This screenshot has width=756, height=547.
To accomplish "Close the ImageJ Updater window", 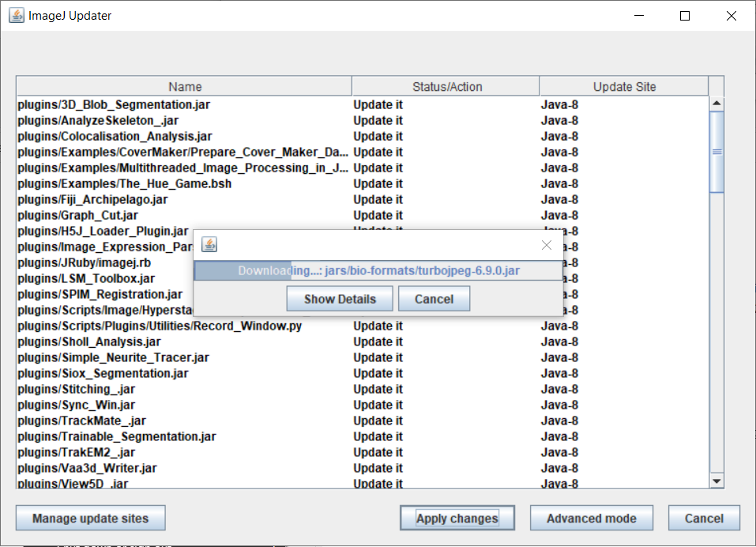I will pyautogui.click(x=731, y=16).
